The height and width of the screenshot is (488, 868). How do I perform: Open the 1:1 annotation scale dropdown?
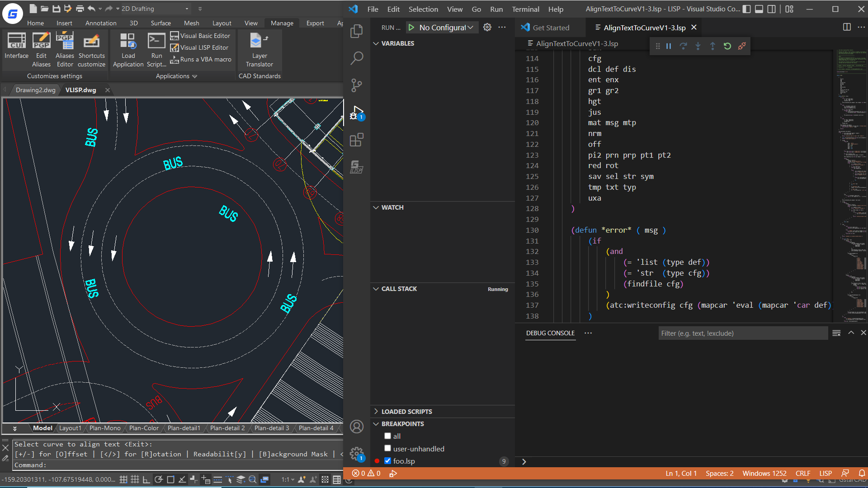(288, 479)
